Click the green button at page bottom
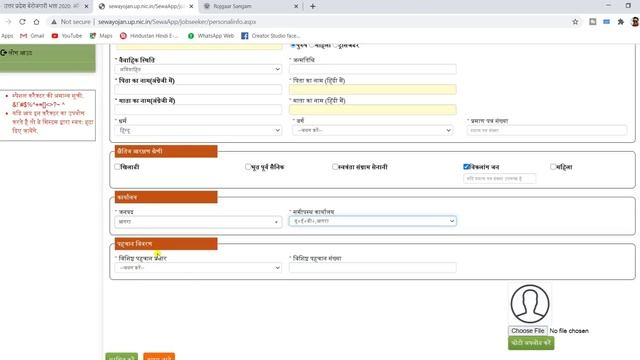This screenshot has width=640, height=360. 122,356
